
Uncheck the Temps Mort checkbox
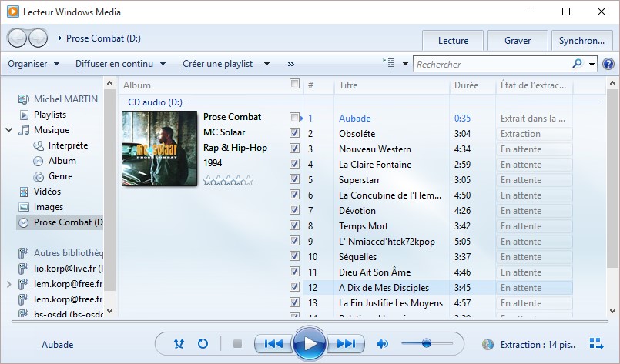(294, 225)
